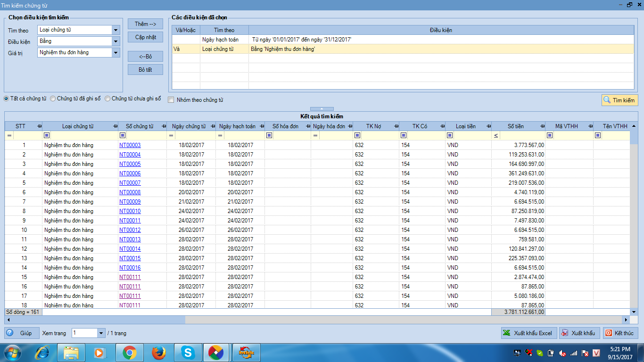Open filter operator for Loại tiền column

pos(450,136)
